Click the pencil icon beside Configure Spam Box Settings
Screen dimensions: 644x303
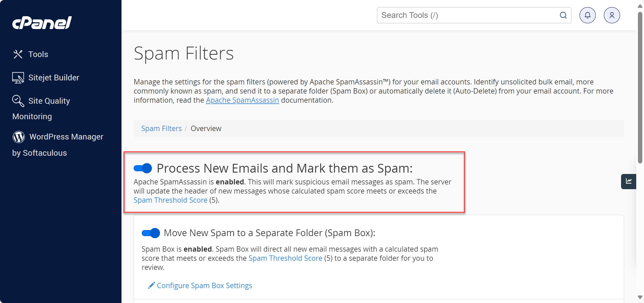(151, 285)
